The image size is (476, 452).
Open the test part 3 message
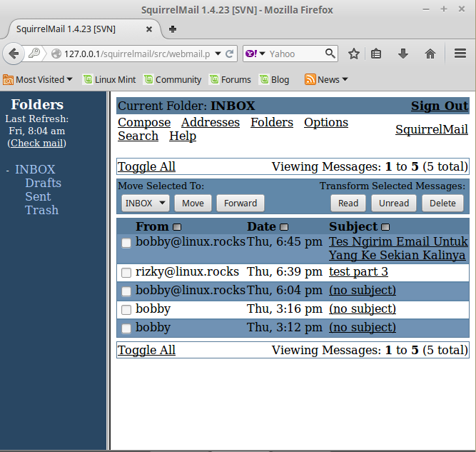(358, 271)
